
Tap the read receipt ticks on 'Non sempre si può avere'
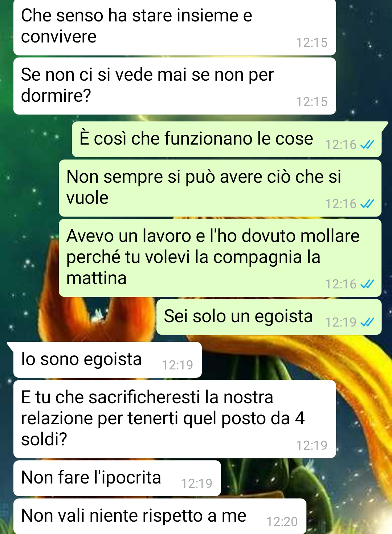(x=367, y=204)
